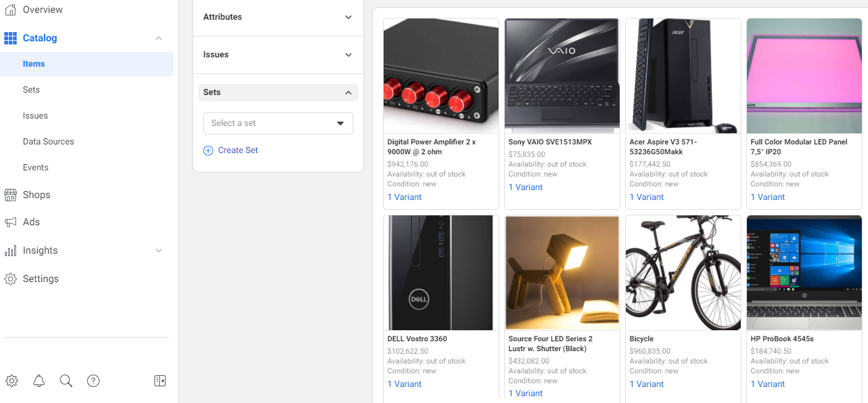This screenshot has height=403, width=868.
Task: Click the Shops storefront icon
Action: (11, 195)
